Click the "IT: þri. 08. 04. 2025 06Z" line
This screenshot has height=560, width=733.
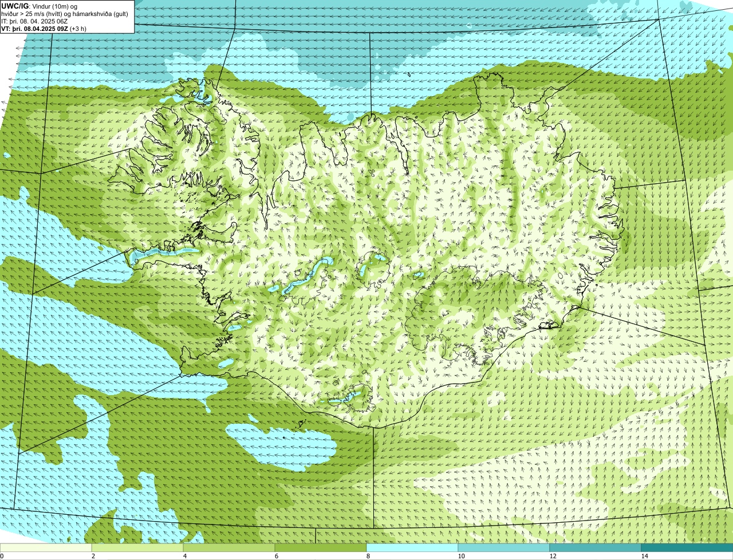coord(34,21)
